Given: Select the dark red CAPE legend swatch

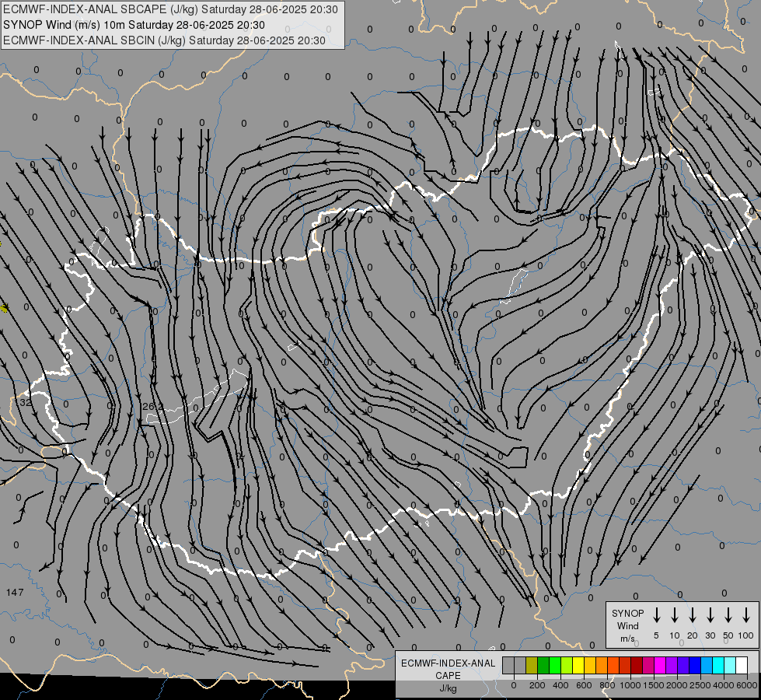Looking at the screenshot, I should (x=637, y=665).
